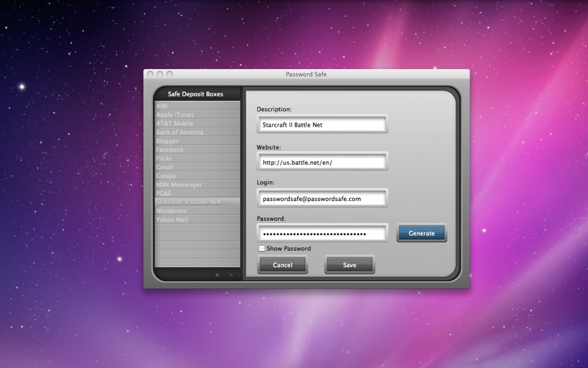Screen dimensions: 588x368
Task: Cancel editing the entry
Action: (282, 265)
